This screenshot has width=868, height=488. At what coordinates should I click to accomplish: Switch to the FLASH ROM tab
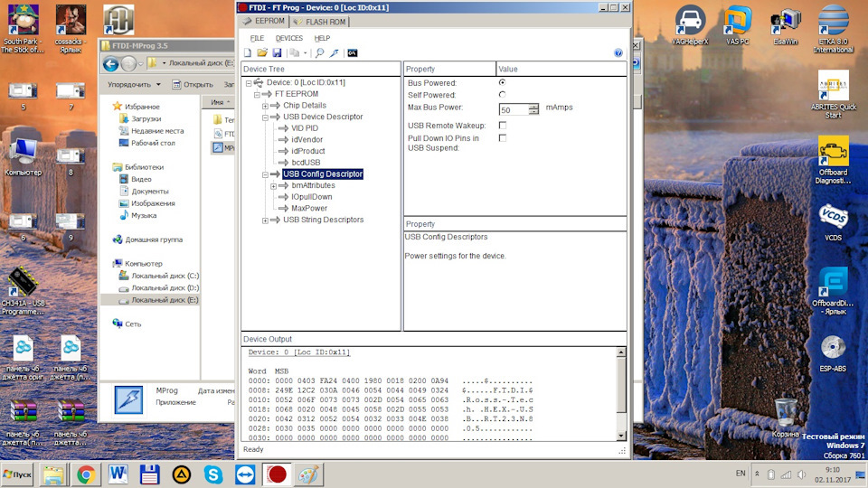point(319,22)
